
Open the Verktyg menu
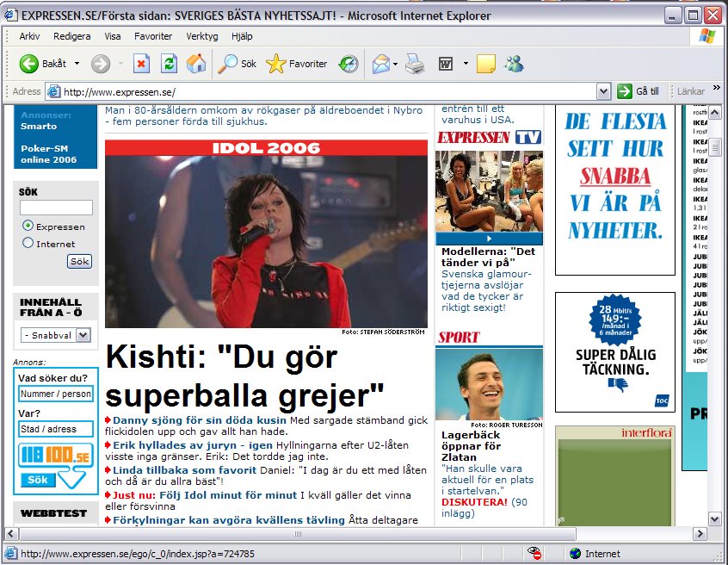pos(202,36)
